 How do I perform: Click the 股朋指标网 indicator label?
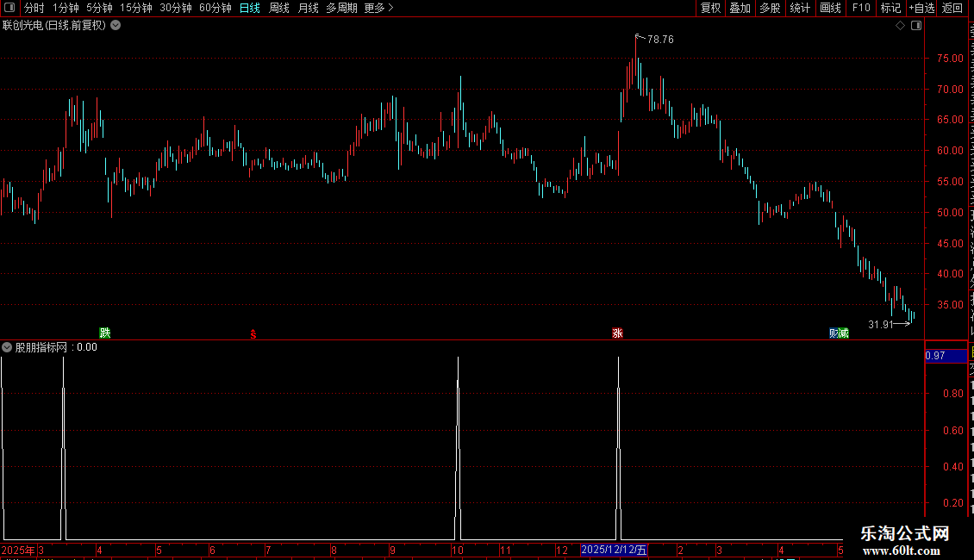(x=41, y=347)
